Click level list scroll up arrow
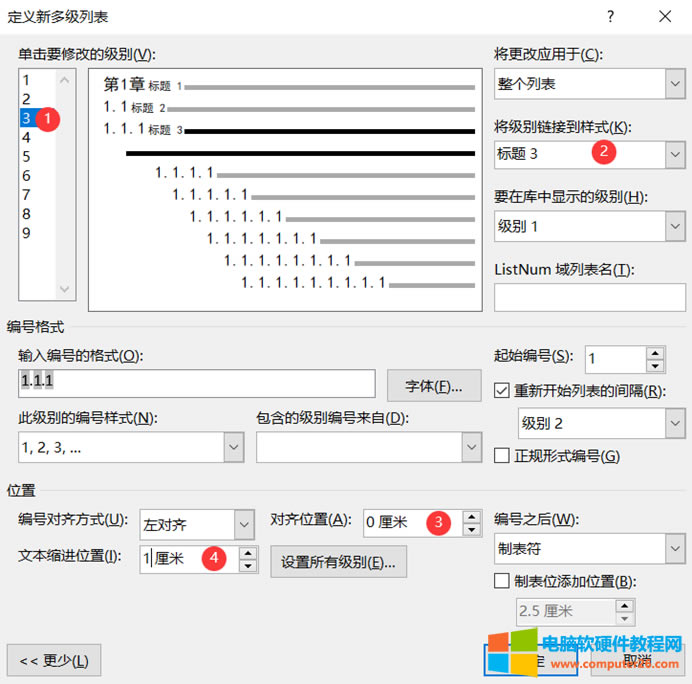The width and height of the screenshot is (692, 684). point(65,80)
